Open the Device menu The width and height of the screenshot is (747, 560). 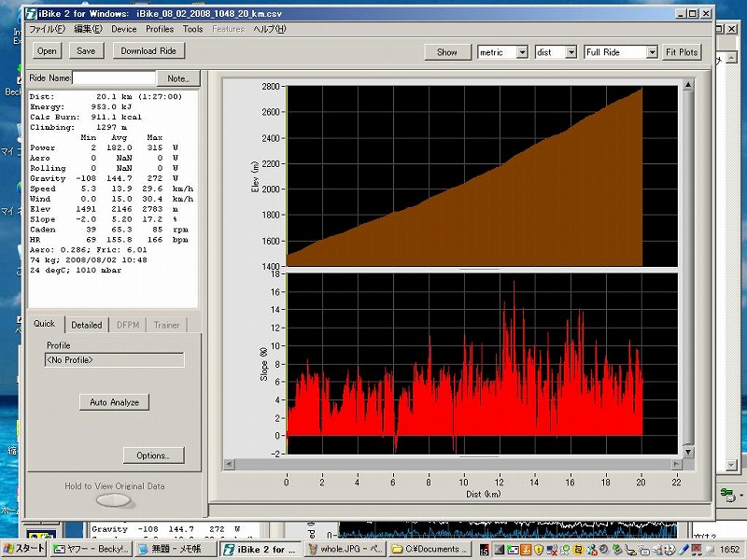click(123, 29)
